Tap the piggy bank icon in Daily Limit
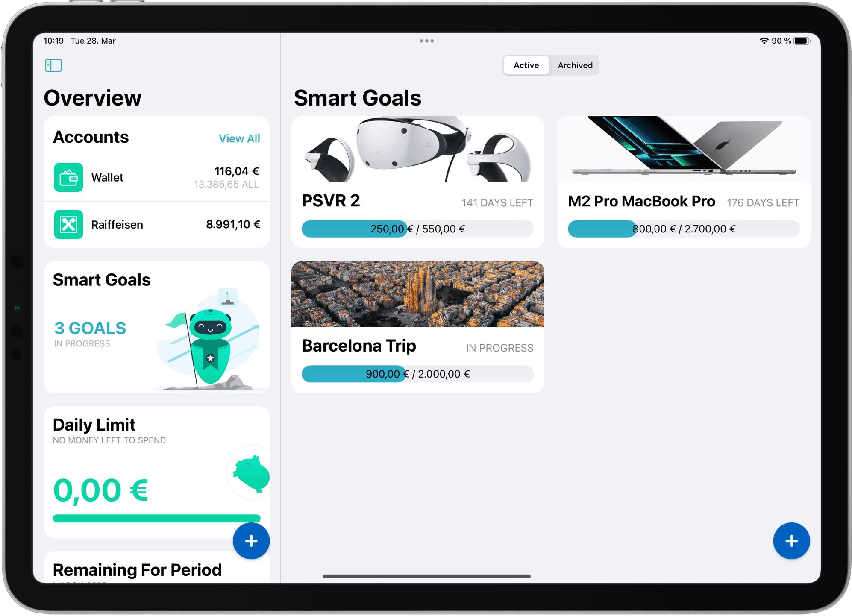Viewport: 852px width, 616px height. tap(250, 475)
